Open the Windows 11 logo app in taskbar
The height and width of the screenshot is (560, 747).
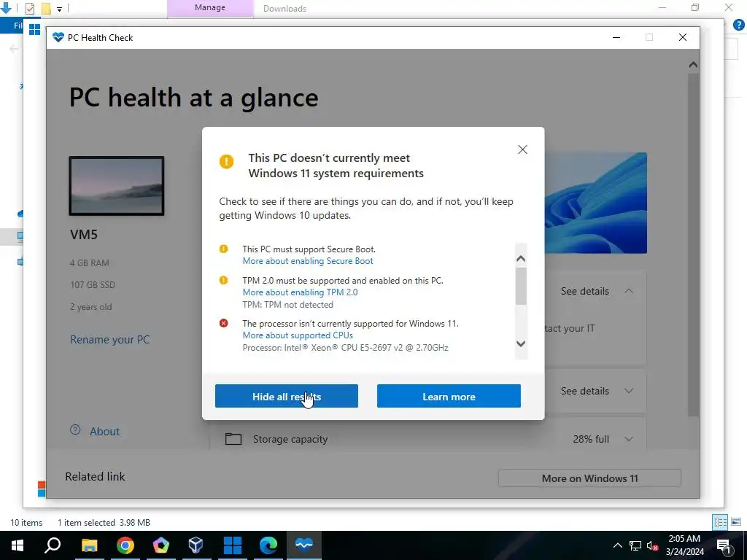tap(233, 545)
